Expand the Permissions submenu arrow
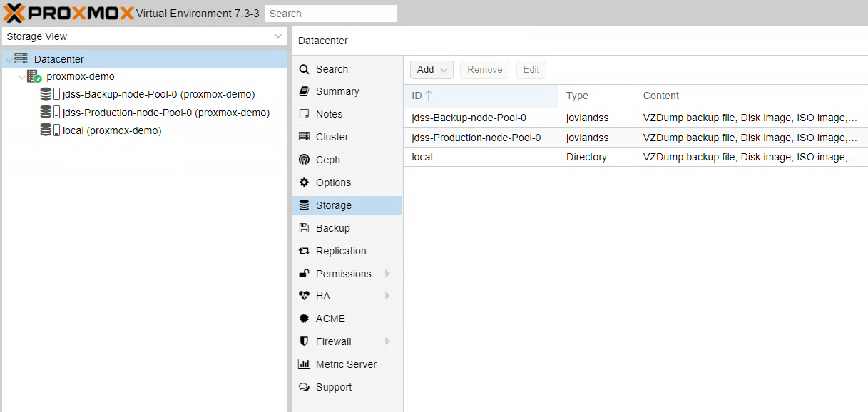The width and height of the screenshot is (868, 412). click(387, 274)
